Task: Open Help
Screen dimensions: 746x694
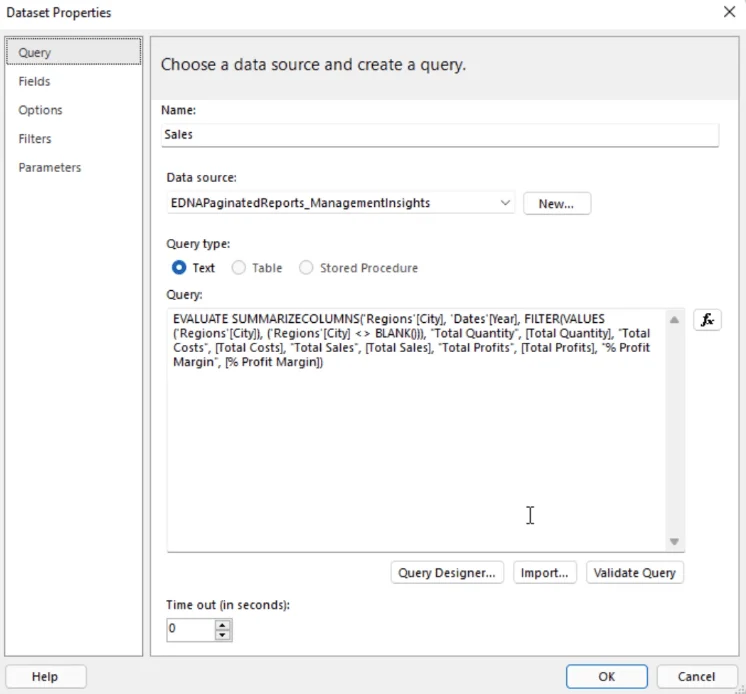Action: pyautogui.click(x=46, y=676)
